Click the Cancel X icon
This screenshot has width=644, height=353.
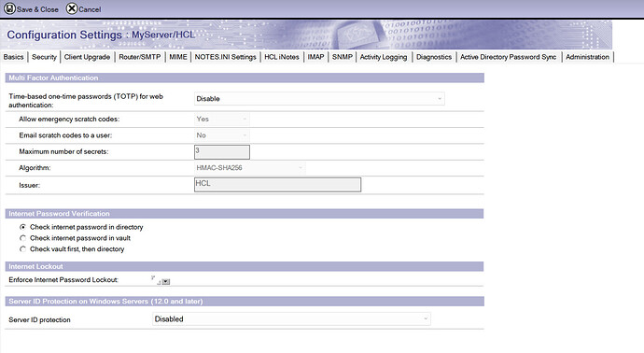pos(72,8)
